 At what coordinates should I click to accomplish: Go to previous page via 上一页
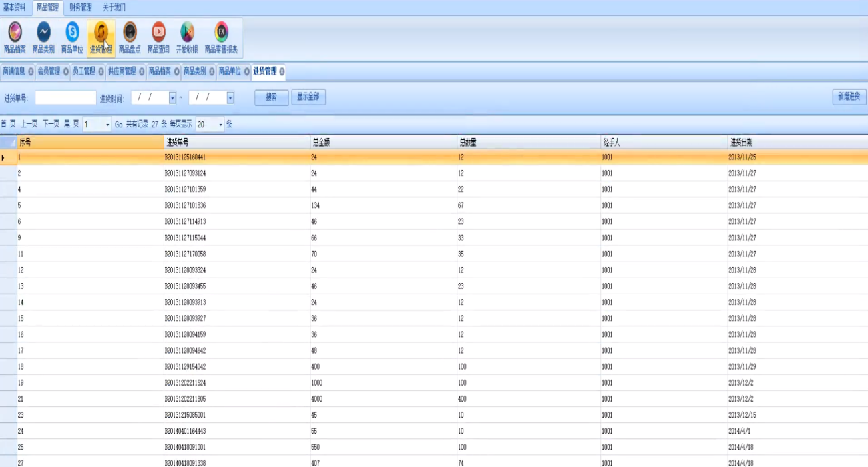point(29,124)
